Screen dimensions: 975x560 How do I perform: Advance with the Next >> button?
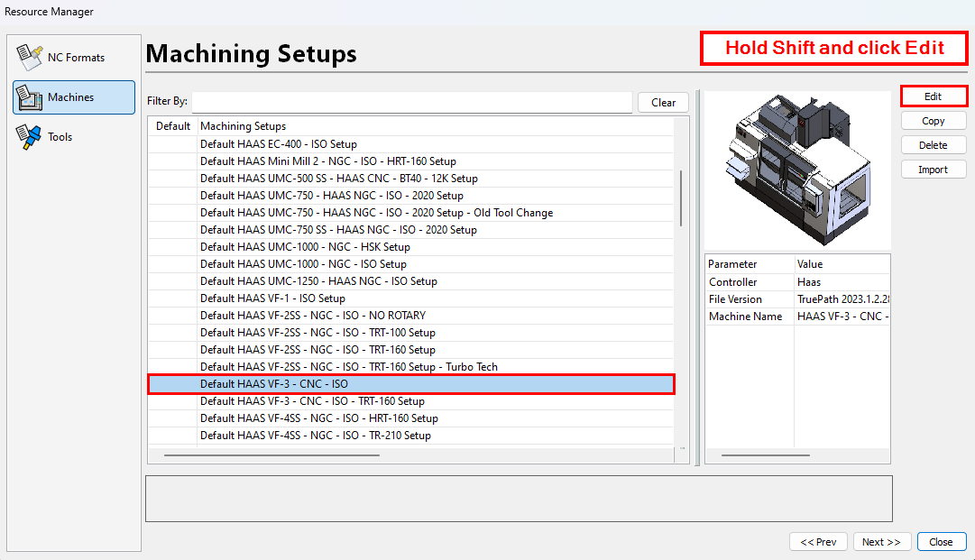tap(882, 542)
